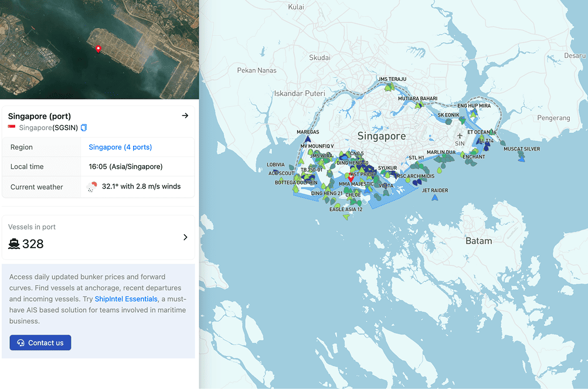Open port details with the arrow icon
Image resolution: width=588 pixels, height=390 pixels.
coord(185,116)
